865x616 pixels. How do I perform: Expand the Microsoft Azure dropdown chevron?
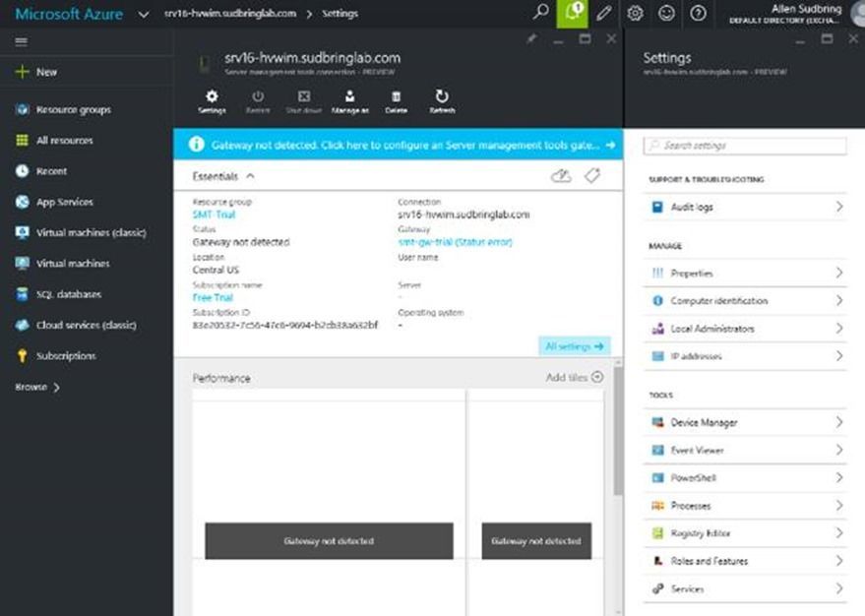(144, 15)
